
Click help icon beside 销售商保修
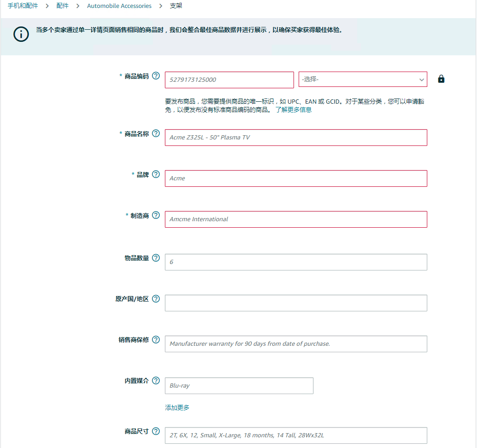pos(156,339)
